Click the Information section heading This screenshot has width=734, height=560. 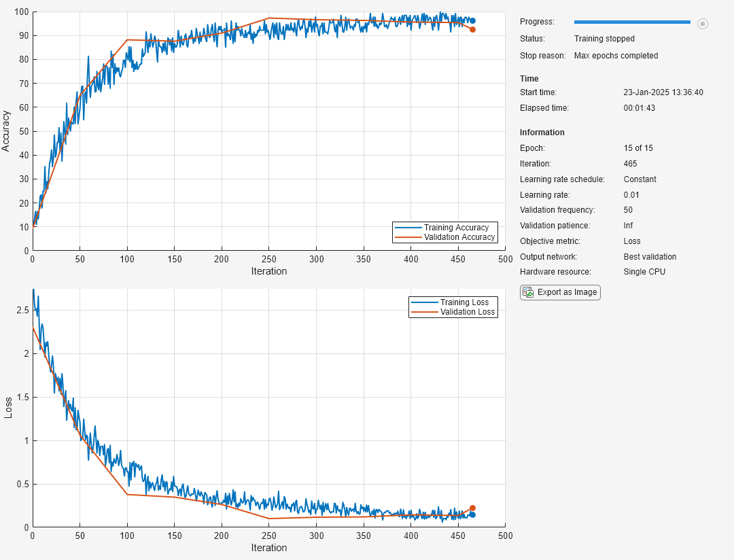(542, 133)
